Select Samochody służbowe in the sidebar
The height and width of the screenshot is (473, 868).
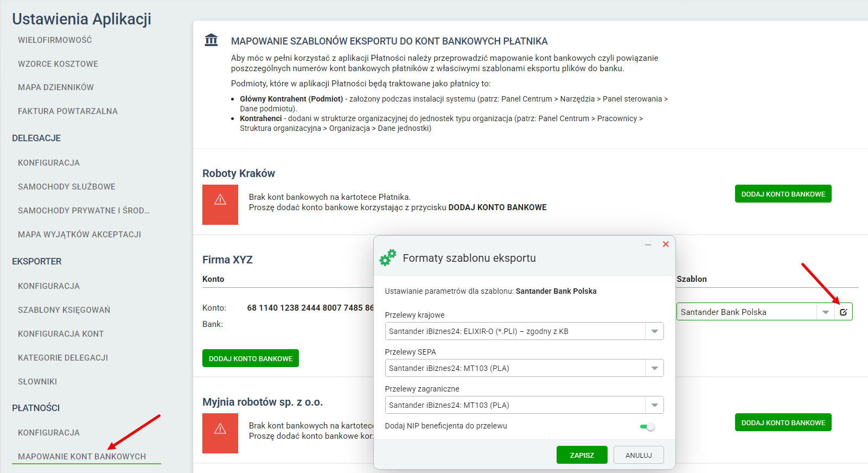[67, 187]
